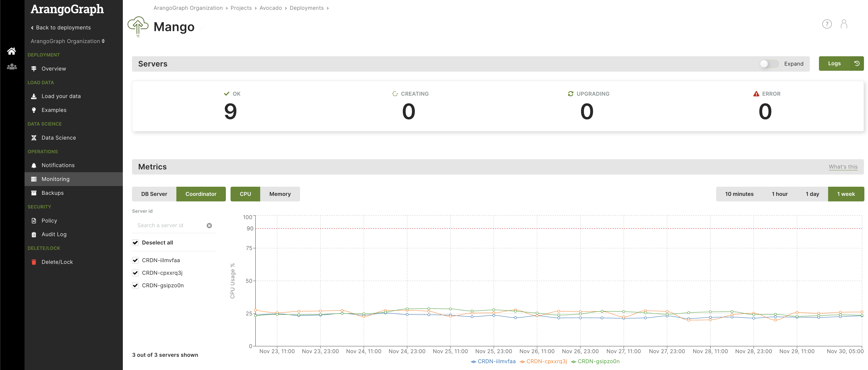Open the Notifications menu item
This screenshot has height=370, width=868.
73,165
